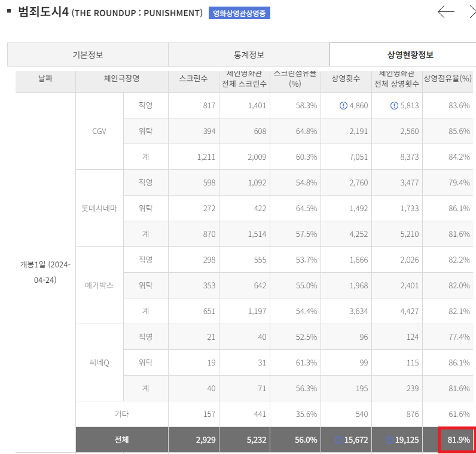Click the 스크린수 column header
The height and width of the screenshot is (454, 476).
click(193, 78)
